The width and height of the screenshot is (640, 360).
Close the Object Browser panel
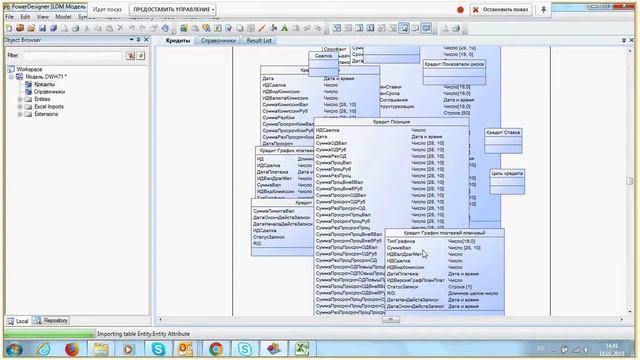pos(146,40)
